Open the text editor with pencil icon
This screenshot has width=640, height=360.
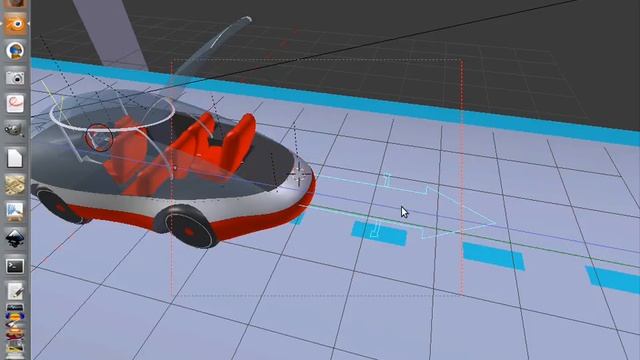(x=16, y=291)
